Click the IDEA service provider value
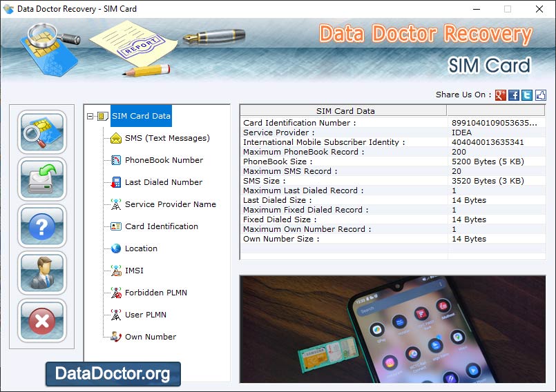Viewport: 556px width, 392px height. click(461, 133)
